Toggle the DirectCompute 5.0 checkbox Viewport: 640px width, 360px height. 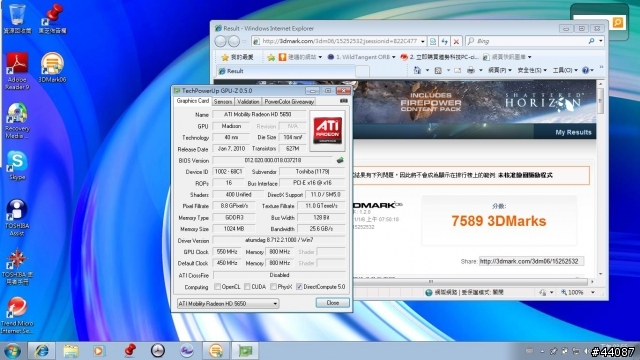tap(299, 287)
